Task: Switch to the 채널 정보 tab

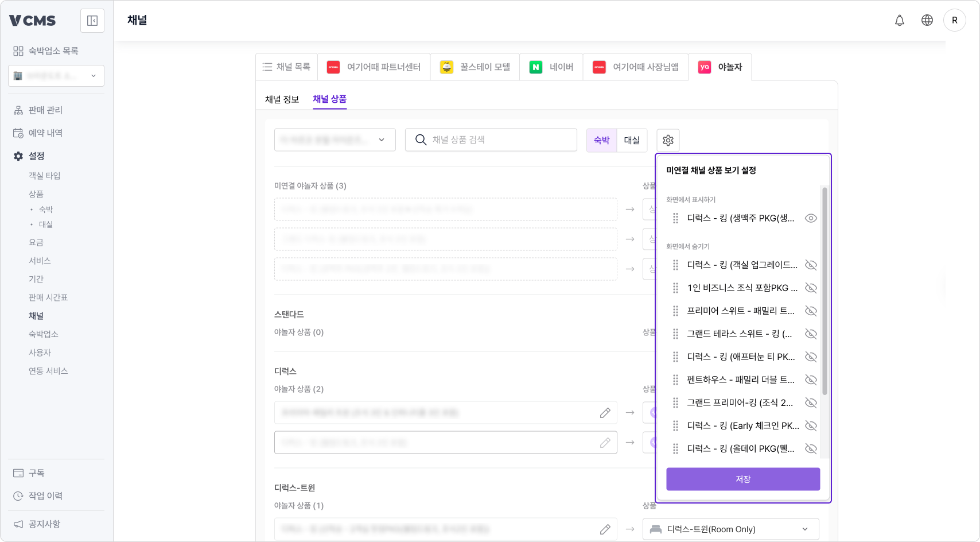Action: point(281,99)
